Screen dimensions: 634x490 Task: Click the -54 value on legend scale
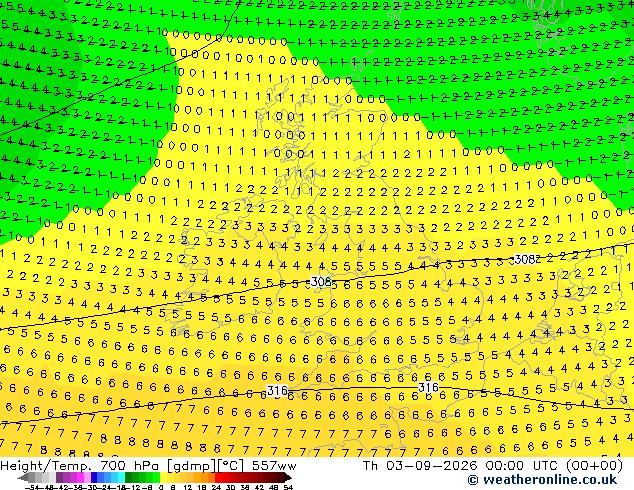32,488
